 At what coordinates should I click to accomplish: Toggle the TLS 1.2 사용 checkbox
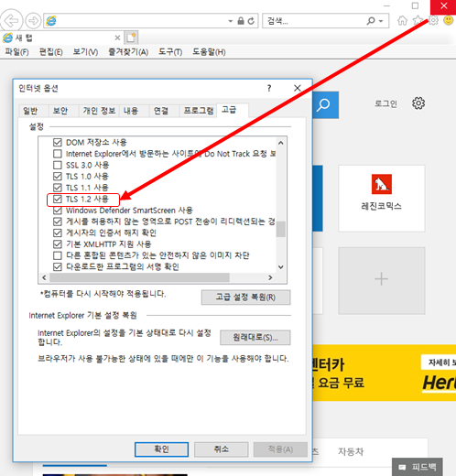[x=58, y=199]
